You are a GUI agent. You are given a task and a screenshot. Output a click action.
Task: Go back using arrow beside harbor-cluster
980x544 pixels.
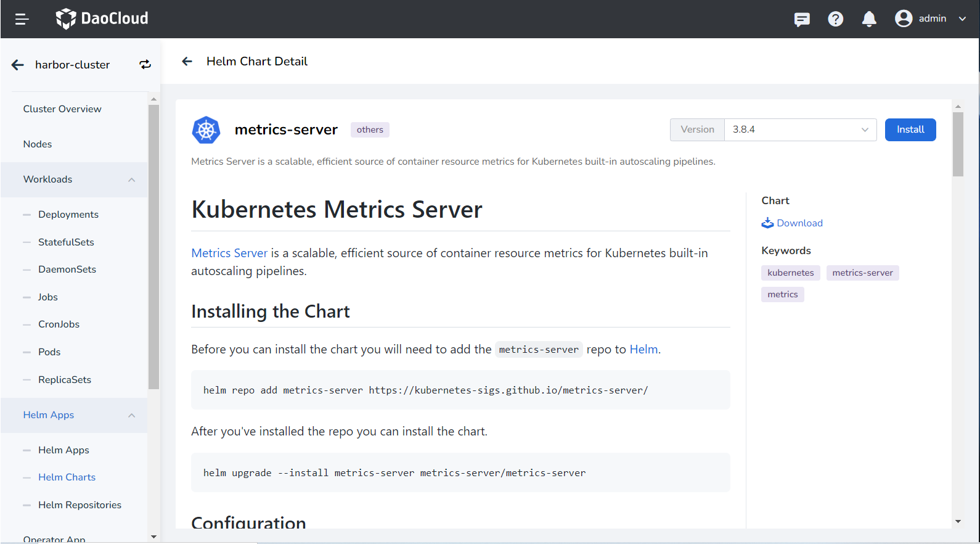click(18, 65)
